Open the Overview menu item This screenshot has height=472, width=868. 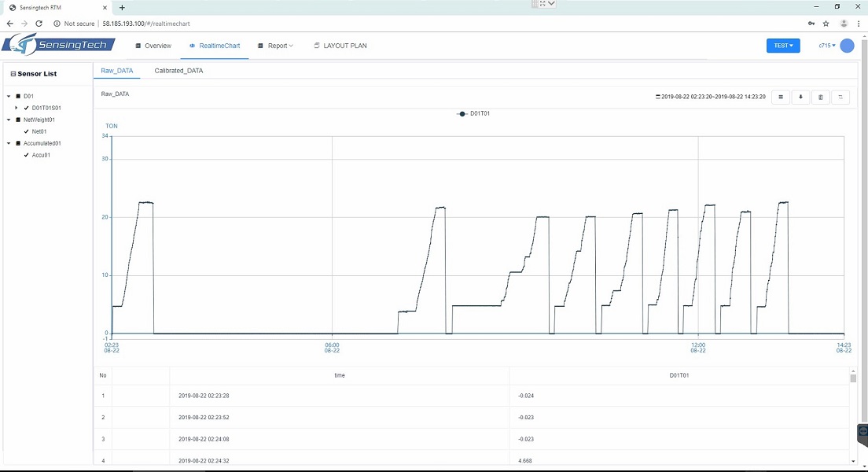click(x=153, y=46)
